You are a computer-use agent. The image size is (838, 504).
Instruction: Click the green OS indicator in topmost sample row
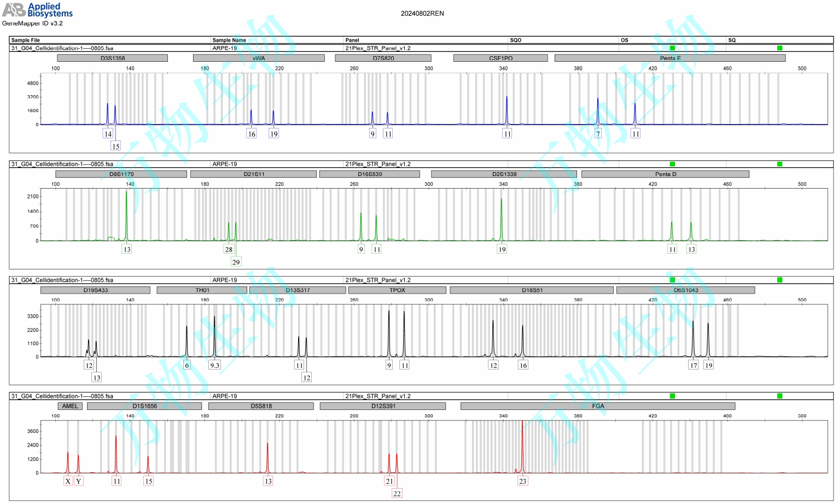pos(672,48)
